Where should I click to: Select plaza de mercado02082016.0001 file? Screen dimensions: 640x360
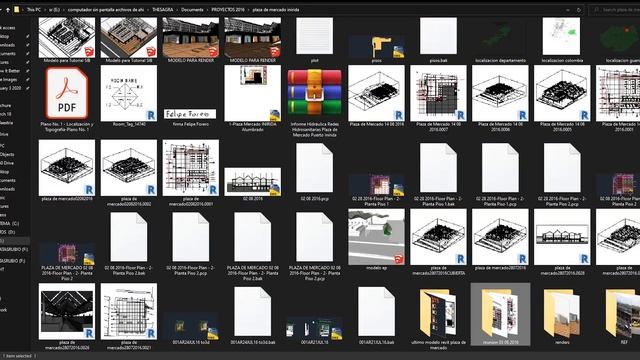[x=191, y=168]
